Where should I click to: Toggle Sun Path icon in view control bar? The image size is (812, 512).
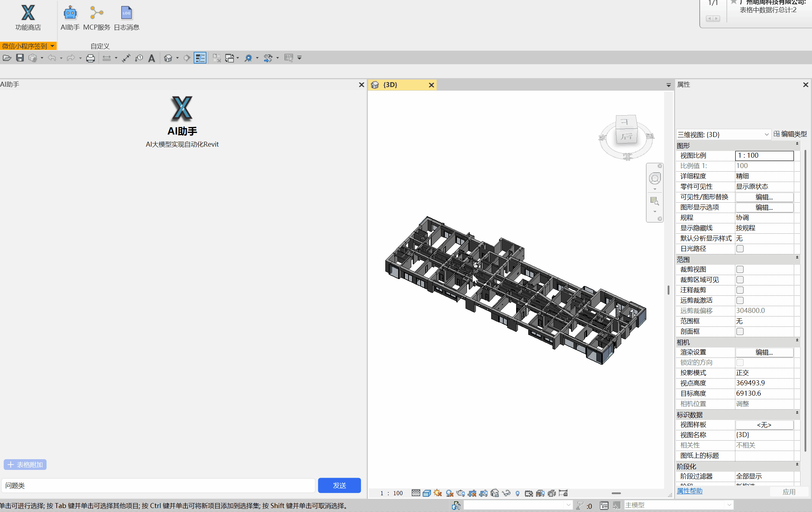[438, 493]
